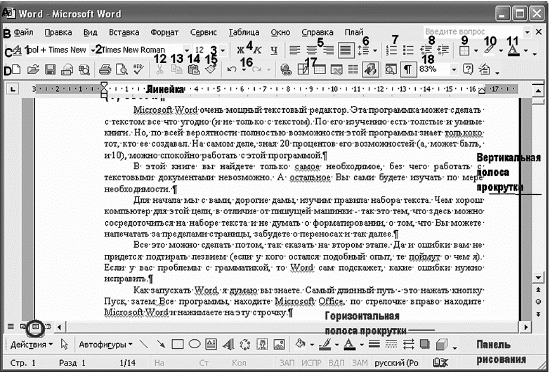
Task: Click the Insert WordArt icon
Action: click(x=228, y=345)
